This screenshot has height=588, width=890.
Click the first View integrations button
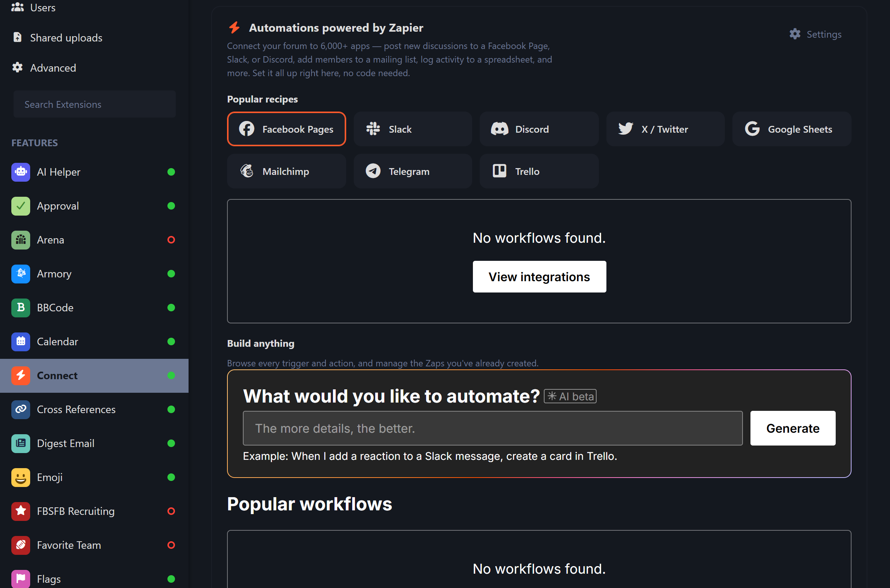pos(539,277)
